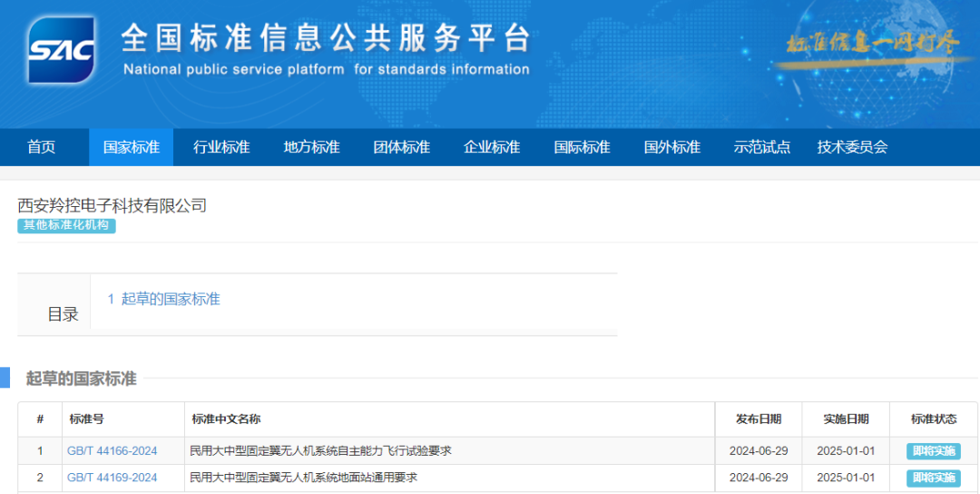Click the SAC logo icon

click(x=62, y=50)
